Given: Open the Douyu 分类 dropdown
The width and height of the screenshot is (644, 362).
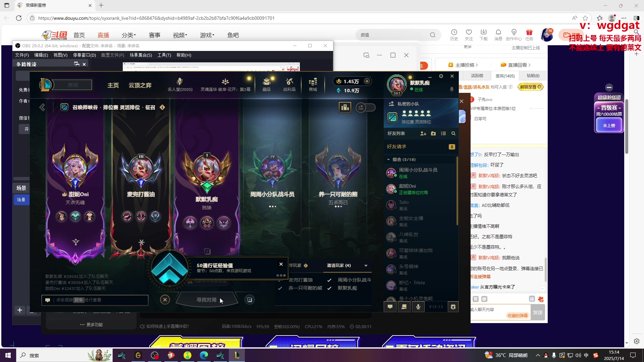Looking at the screenshot, I should [129, 35].
